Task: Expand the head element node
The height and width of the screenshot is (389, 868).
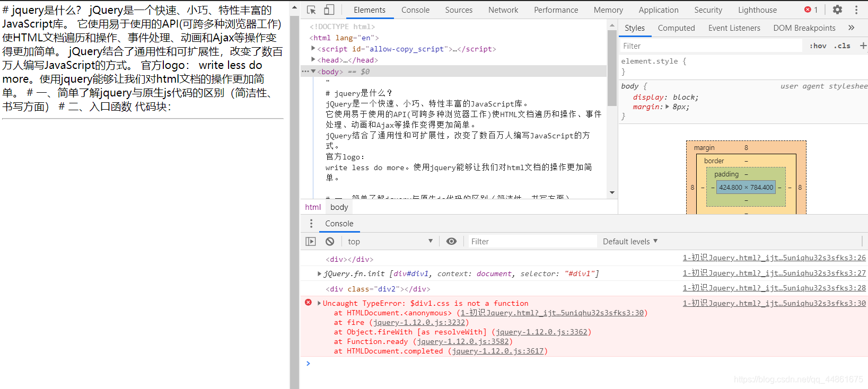Action: [x=313, y=59]
